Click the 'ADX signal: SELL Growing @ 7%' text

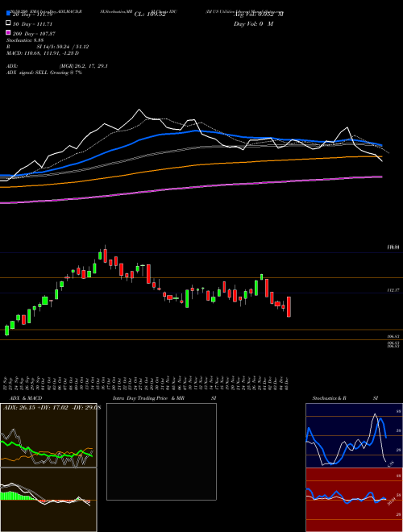pyautogui.click(x=44, y=73)
